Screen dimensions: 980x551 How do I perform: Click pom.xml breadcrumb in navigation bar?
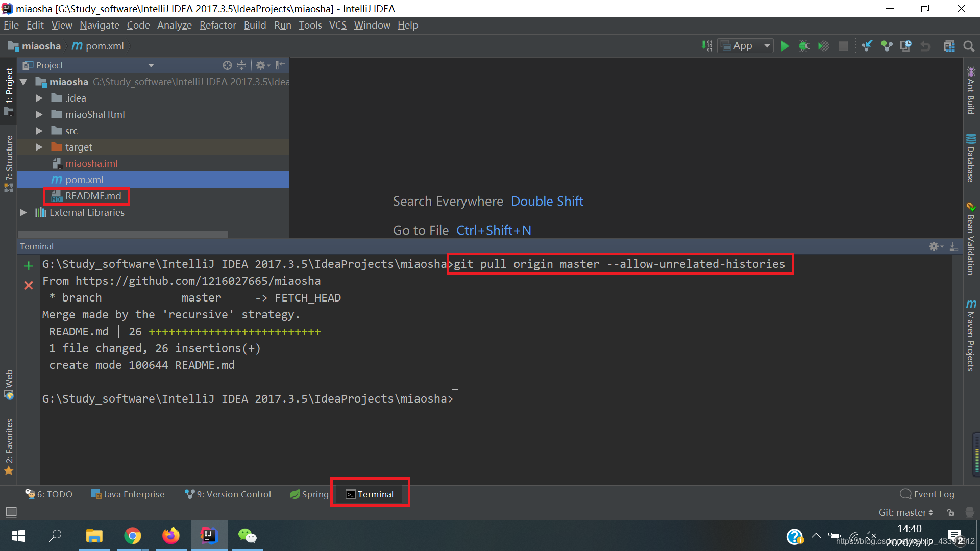(x=98, y=46)
